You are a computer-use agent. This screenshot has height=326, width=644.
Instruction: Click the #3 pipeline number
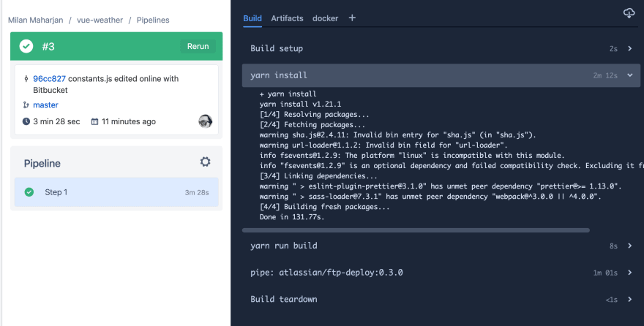click(48, 46)
